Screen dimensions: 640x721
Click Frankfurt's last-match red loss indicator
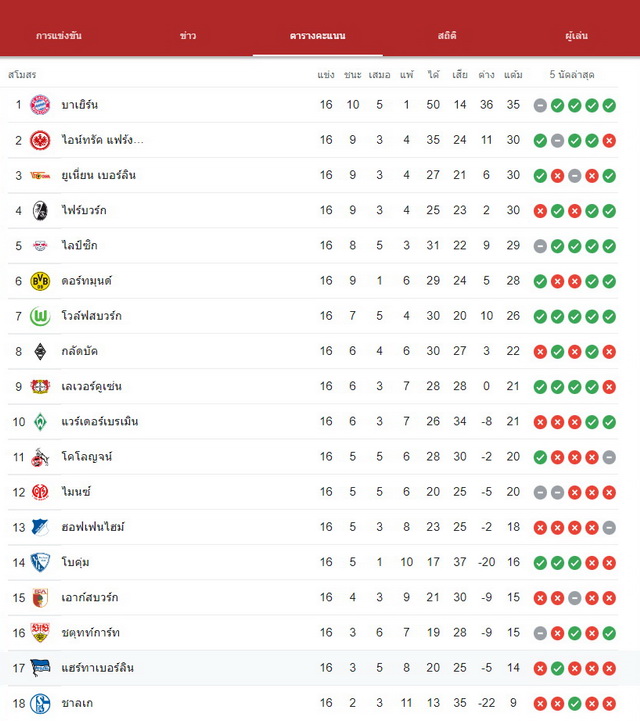point(609,141)
